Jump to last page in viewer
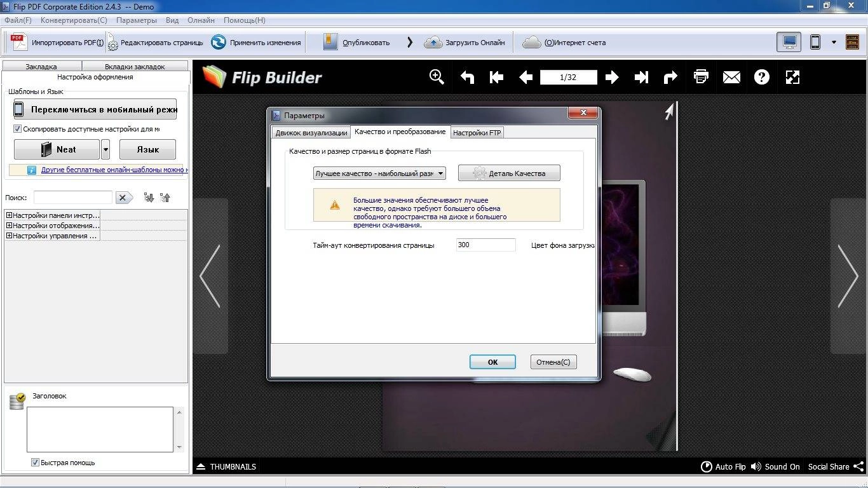The image size is (868, 488). coord(641,77)
